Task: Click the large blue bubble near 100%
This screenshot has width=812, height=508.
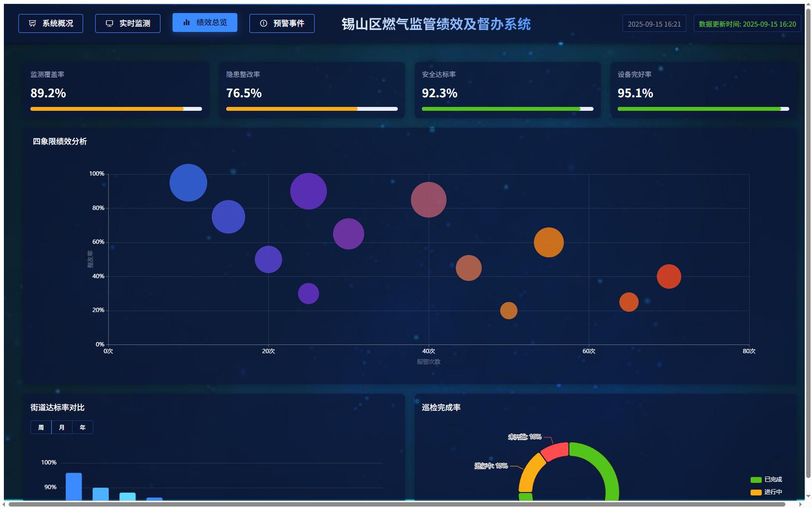Action: tap(188, 183)
